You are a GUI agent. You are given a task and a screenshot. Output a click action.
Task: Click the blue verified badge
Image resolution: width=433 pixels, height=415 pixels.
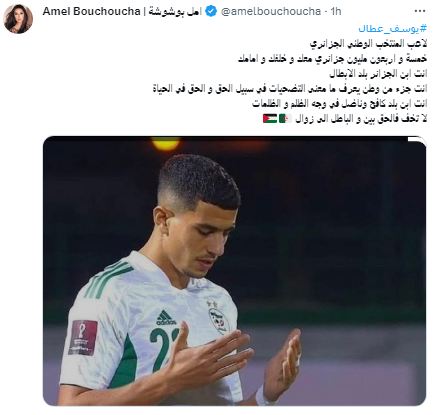211,12
